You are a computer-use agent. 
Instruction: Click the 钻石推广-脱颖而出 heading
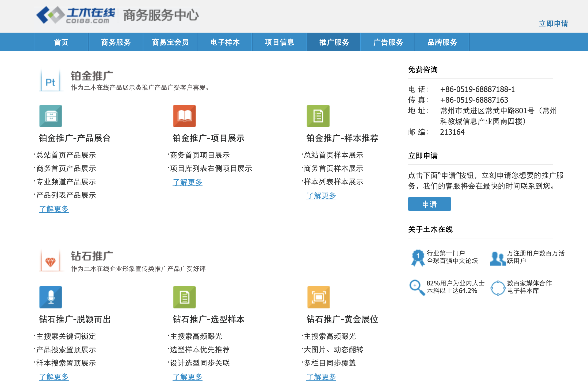(75, 319)
